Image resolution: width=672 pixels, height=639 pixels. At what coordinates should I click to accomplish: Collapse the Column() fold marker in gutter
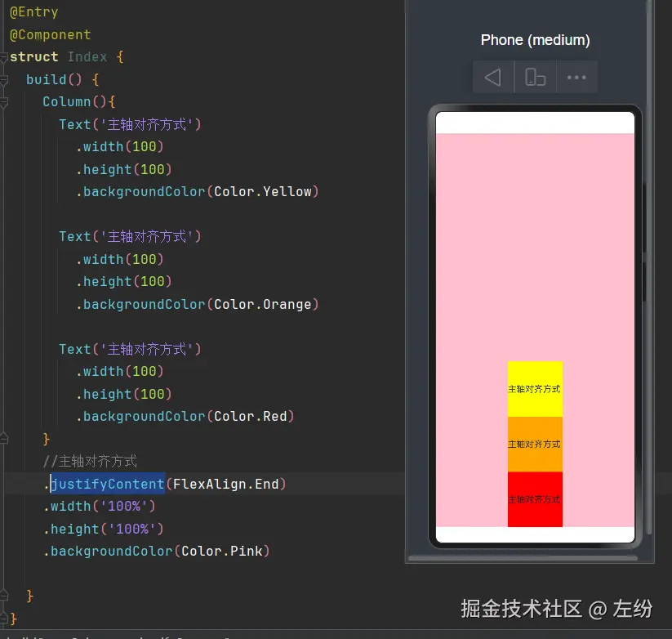point(4,102)
